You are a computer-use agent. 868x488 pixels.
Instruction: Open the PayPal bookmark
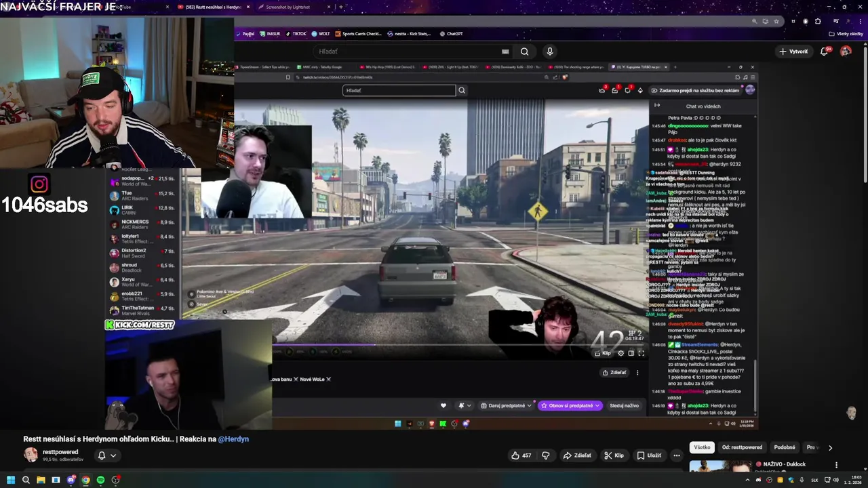[245, 33]
